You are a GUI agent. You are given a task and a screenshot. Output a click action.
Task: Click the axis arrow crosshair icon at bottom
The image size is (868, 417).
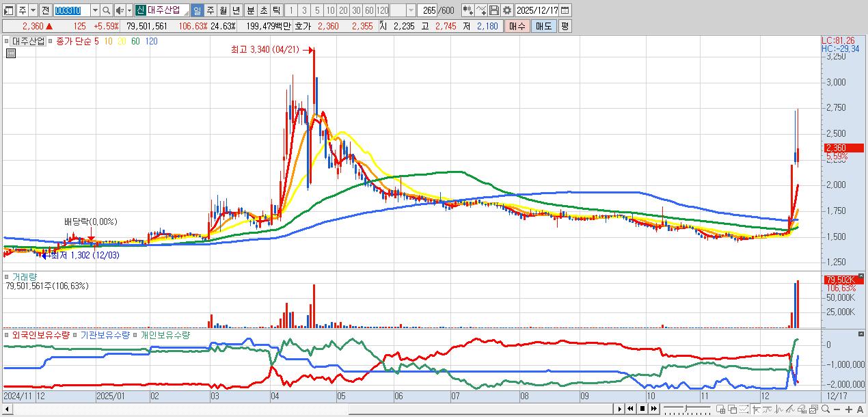pos(756,409)
